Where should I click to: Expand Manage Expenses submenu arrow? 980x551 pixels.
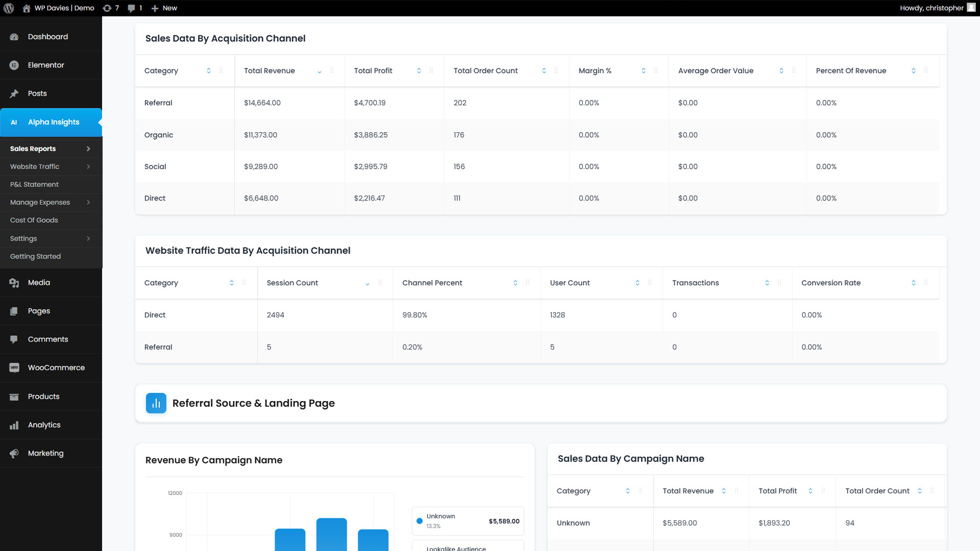pos(88,203)
